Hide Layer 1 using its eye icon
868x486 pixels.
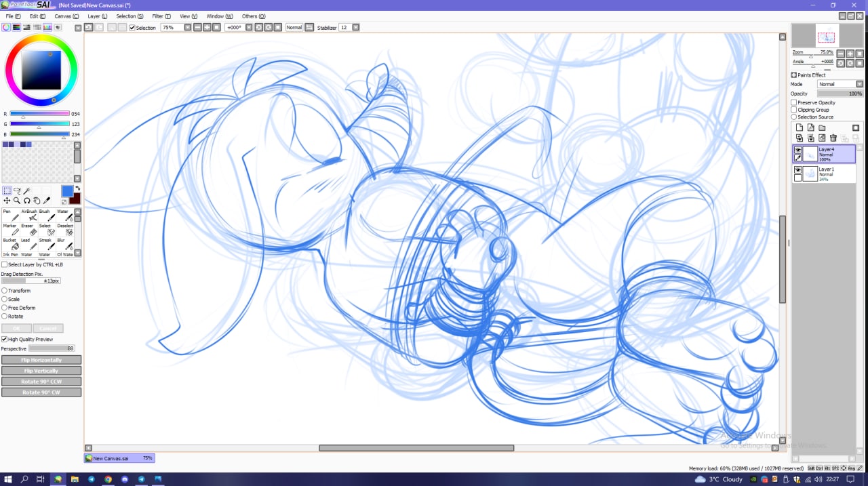(x=798, y=169)
